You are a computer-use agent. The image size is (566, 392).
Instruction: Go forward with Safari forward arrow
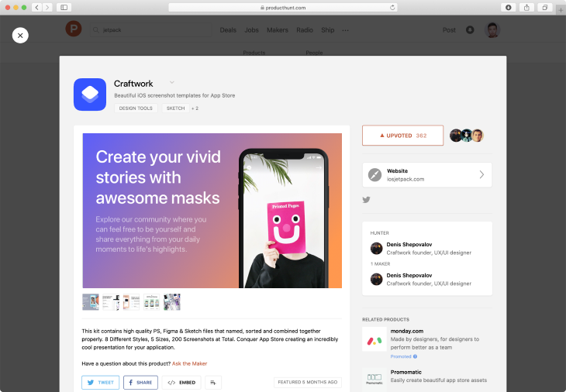tap(47, 7)
